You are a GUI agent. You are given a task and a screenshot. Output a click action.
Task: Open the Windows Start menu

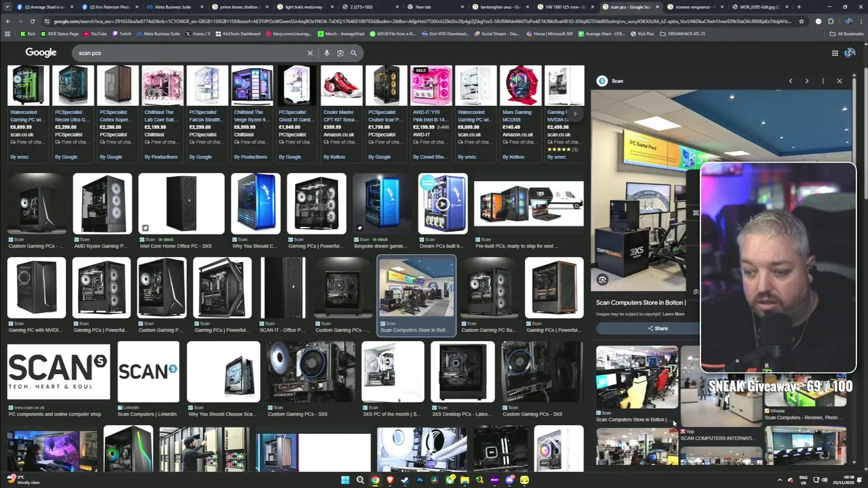click(345, 480)
